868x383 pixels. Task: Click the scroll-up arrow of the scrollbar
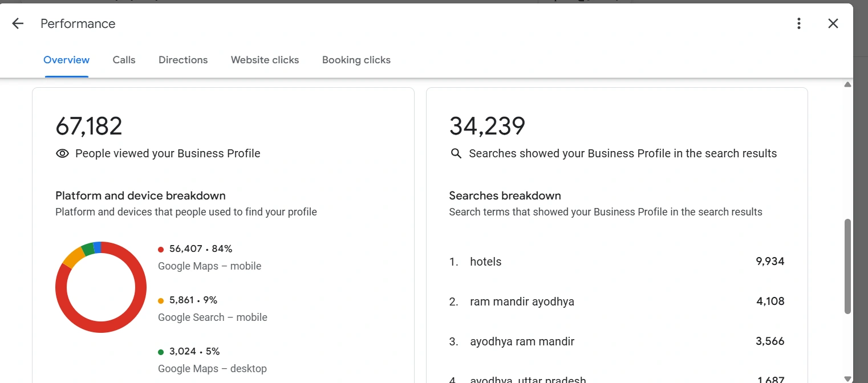click(x=847, y=84)
